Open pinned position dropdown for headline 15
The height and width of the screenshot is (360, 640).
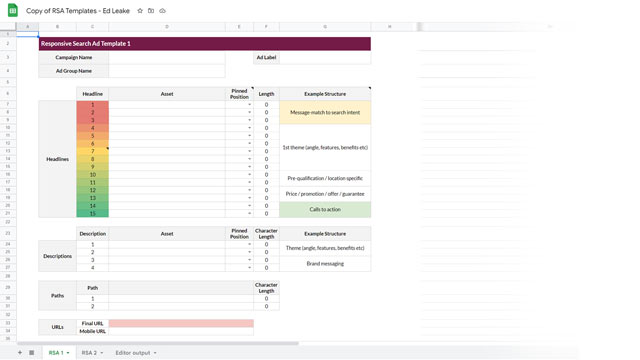249,213
